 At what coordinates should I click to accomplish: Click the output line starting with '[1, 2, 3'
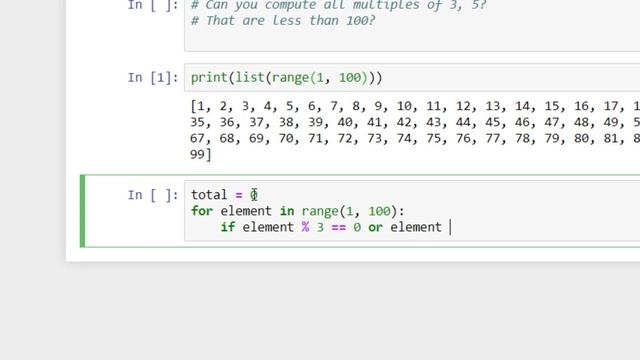[x=415, y=106]
